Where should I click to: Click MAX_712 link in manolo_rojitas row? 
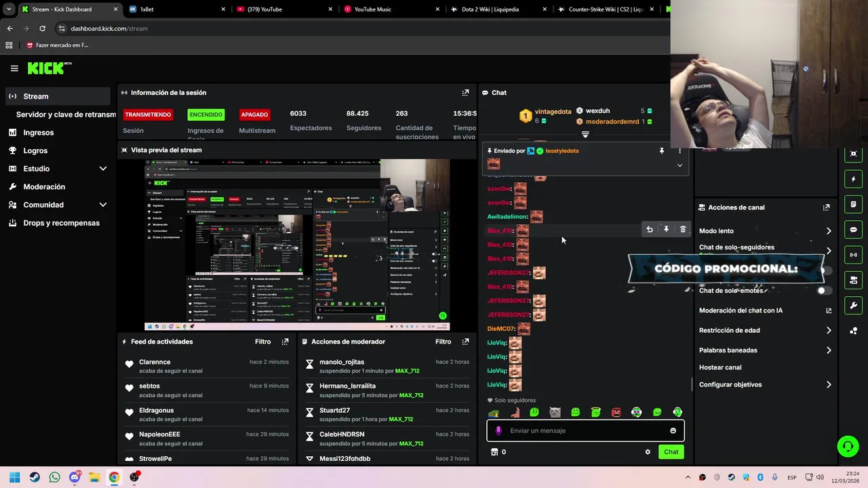pyautogui.click(x=407, y=371)
